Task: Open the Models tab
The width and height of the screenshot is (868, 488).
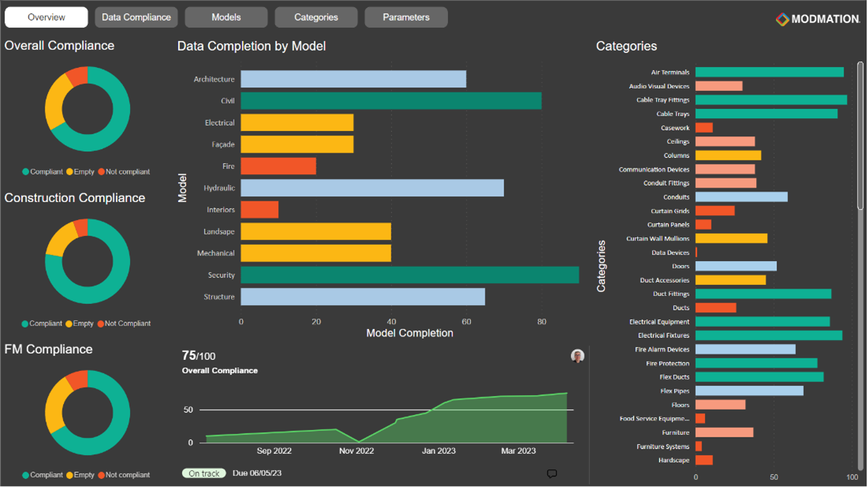Action: tap(226, 17)
